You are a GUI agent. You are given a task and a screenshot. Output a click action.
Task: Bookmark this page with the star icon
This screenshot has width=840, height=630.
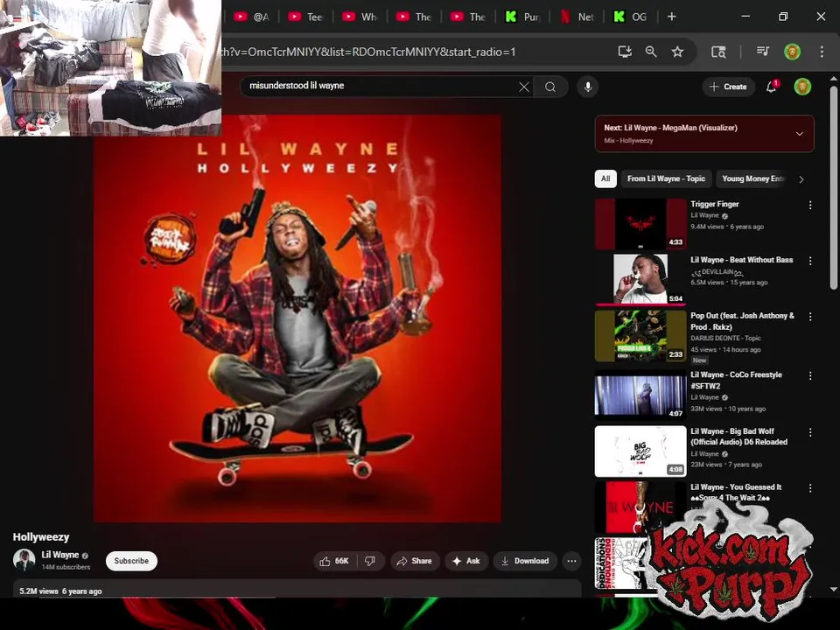[677, 52]
